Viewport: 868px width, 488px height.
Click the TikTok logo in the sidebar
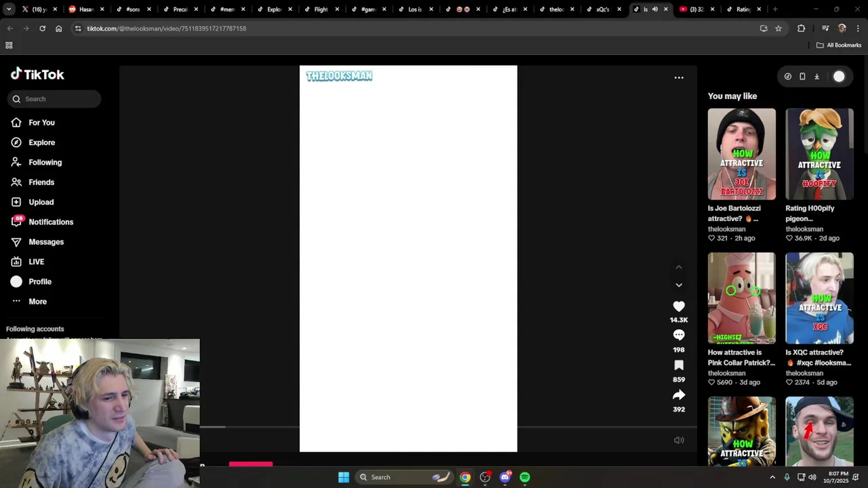(37, 74)
